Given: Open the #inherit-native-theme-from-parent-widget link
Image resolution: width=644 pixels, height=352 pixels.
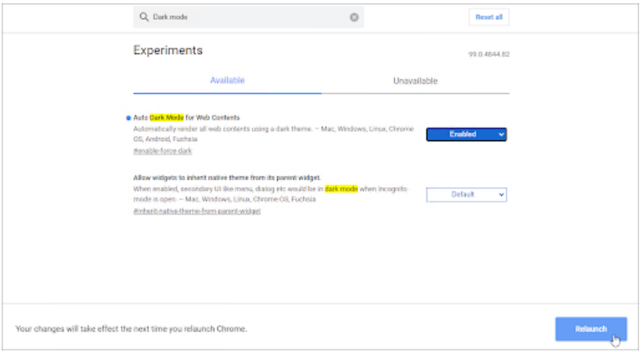Looking at the screenshot, I should point(196,212).
